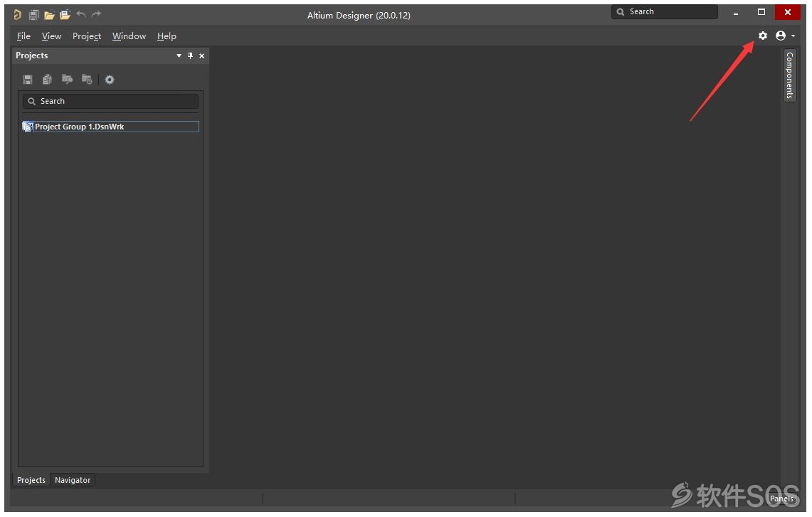The image size is (812, 517).
Task: Click the user account profile icon
Action: coord(781,36)
